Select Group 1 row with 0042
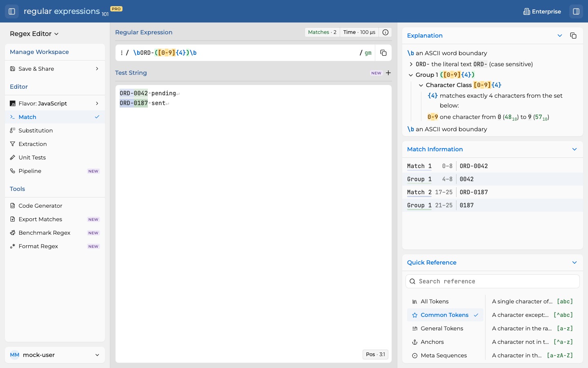Viewport: 588px width, 368px height. pos(492,179)
